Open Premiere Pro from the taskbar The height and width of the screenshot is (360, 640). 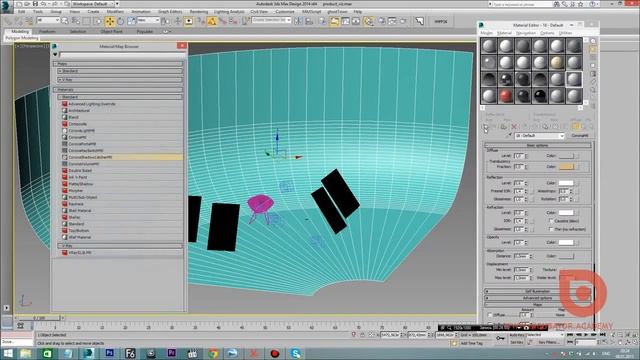click(171, 353)
